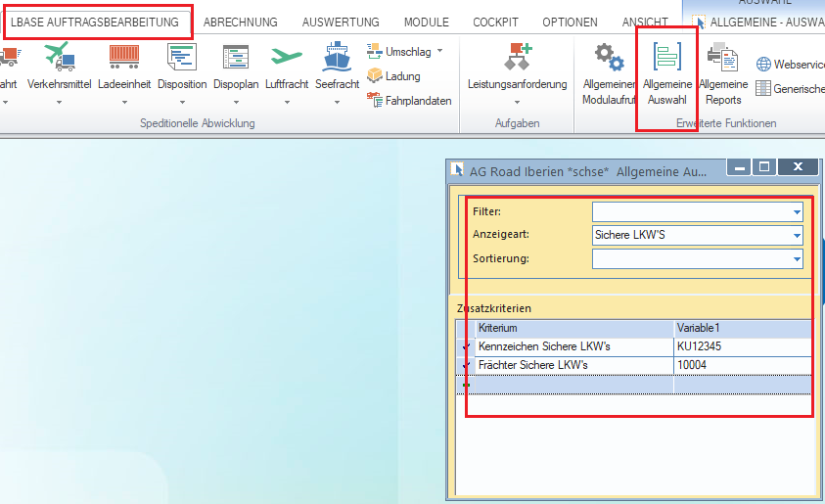Select the Luftfracht airplane icon
The image size is (825, 504).
click(287, 56)
